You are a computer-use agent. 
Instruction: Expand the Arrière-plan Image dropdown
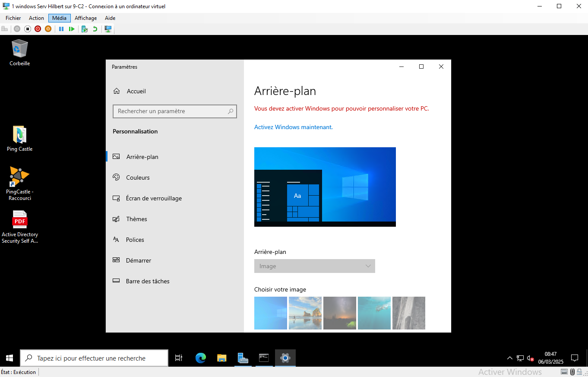pyautogui.click(x=314, y=266)
